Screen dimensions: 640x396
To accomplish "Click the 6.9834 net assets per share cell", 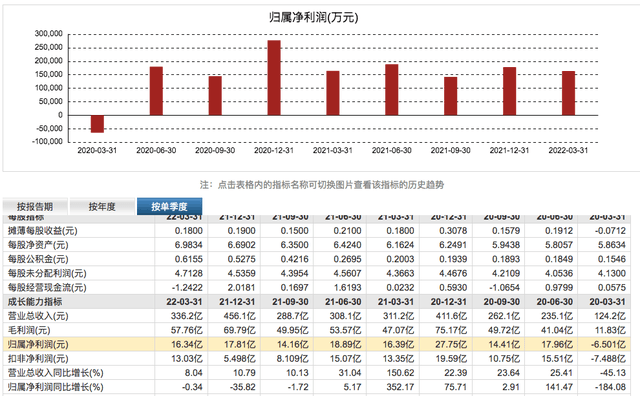I will point(189,245).
